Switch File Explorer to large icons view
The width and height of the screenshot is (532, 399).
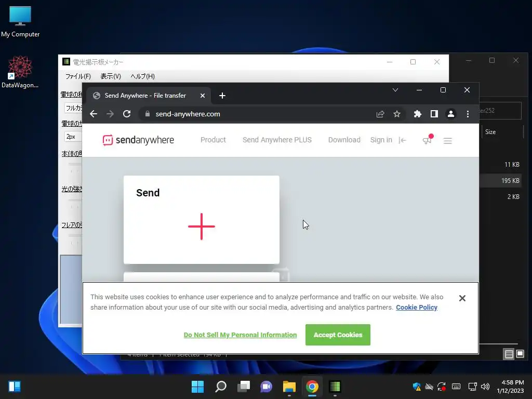[520, 354]
